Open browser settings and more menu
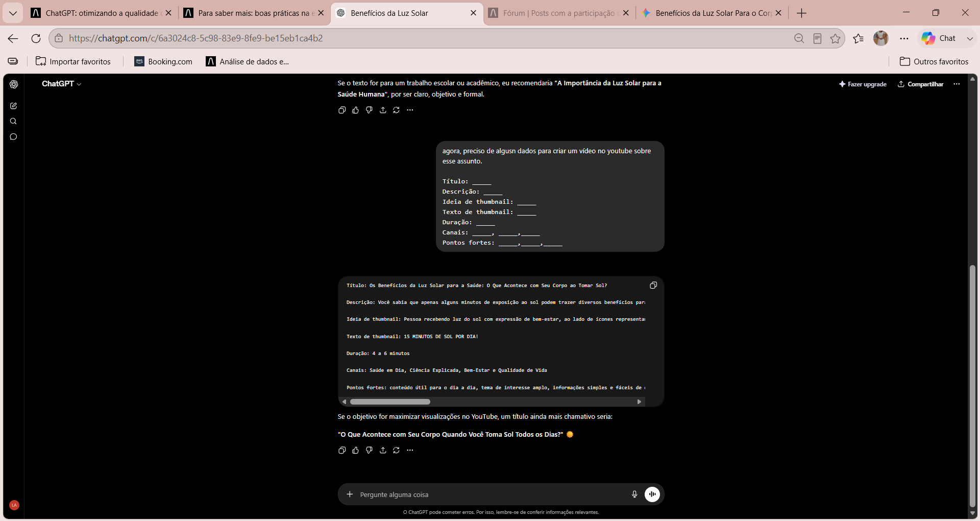980x521 pixels. pyautogui.click(x=904, y=38)
